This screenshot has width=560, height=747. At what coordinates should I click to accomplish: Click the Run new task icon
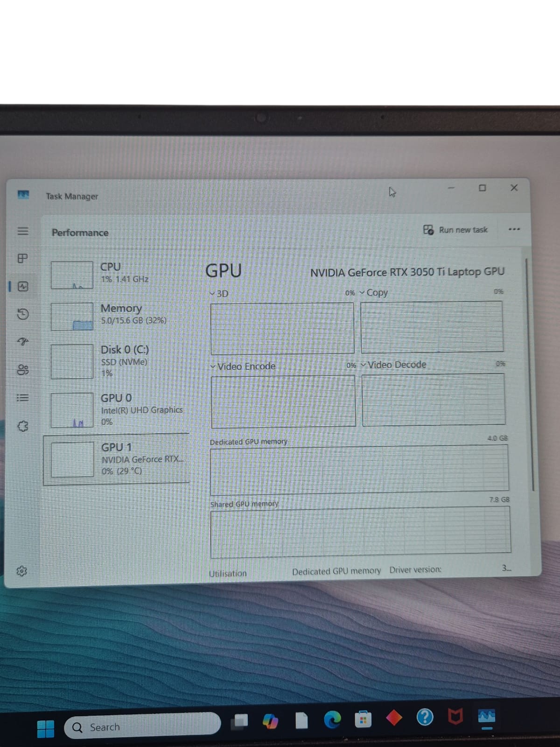(428, 230)
